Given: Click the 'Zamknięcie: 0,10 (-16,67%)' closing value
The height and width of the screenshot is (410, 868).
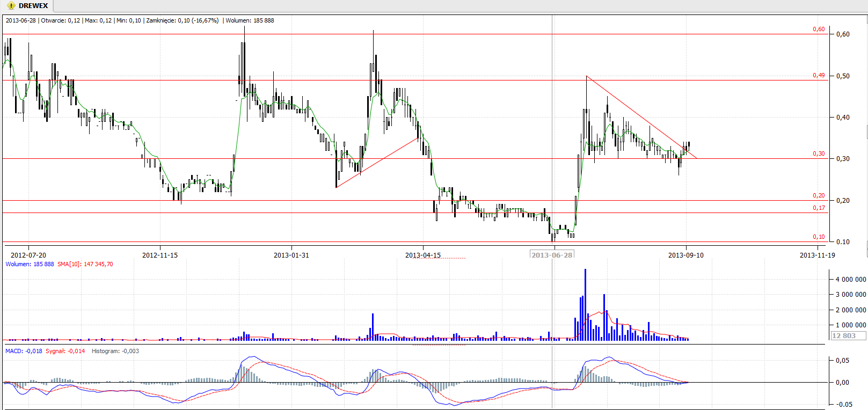Looking at the screenshot, I should 183,20.
